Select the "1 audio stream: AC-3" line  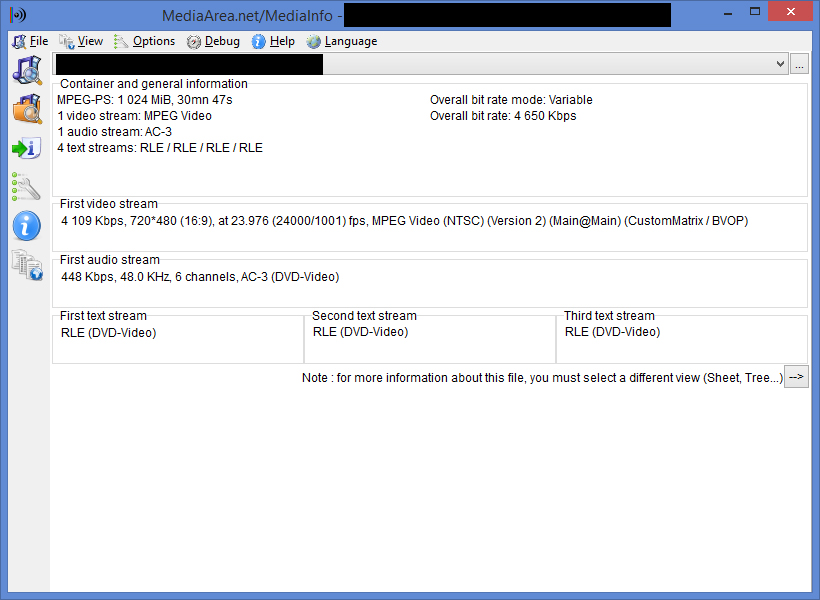pos(115,132)
